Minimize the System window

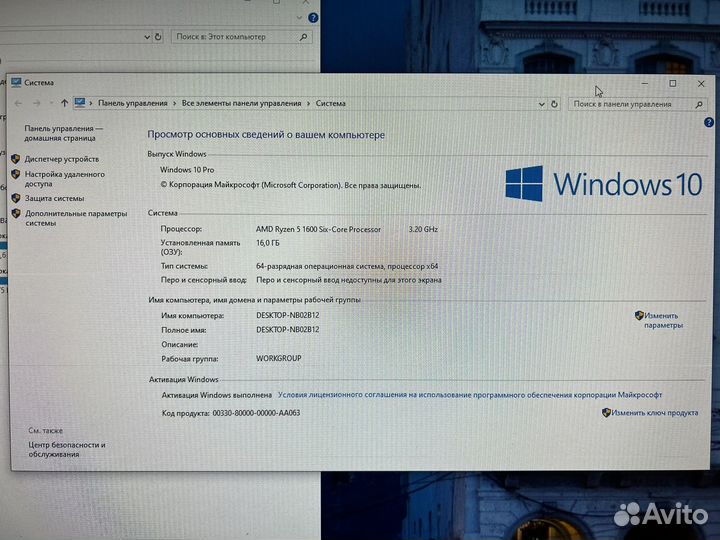[x=645, y=84]
